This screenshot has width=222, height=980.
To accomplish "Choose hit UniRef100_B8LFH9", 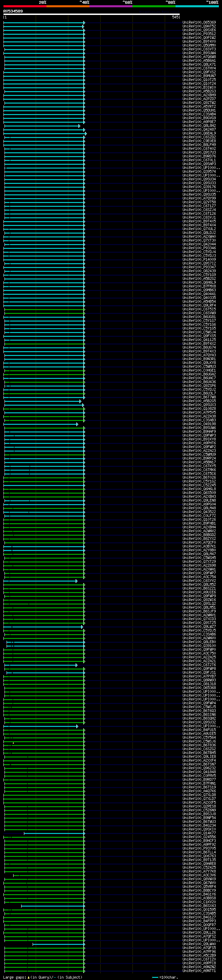I will pos(199,145).
